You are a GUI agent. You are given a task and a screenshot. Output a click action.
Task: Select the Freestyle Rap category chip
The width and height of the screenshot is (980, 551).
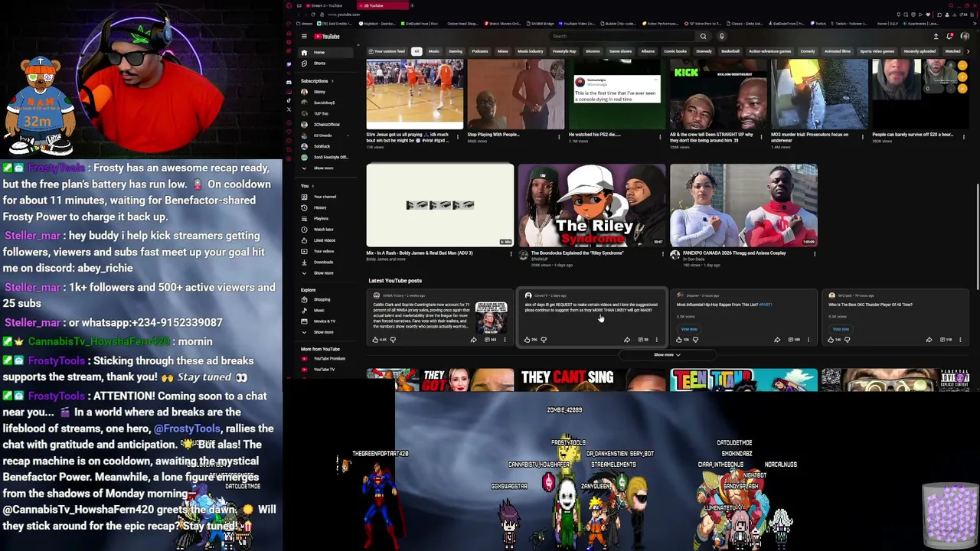[564, 51]
